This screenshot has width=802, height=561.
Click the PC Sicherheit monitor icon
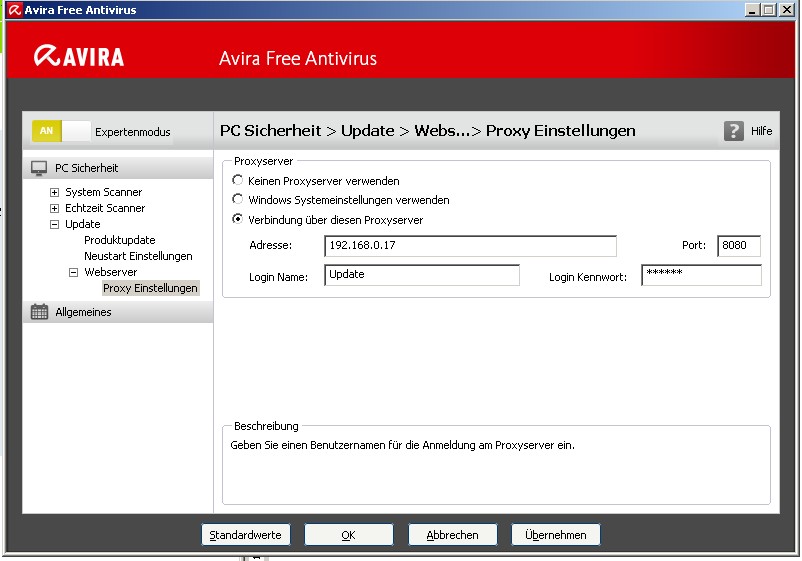click(x=40, y=168)
